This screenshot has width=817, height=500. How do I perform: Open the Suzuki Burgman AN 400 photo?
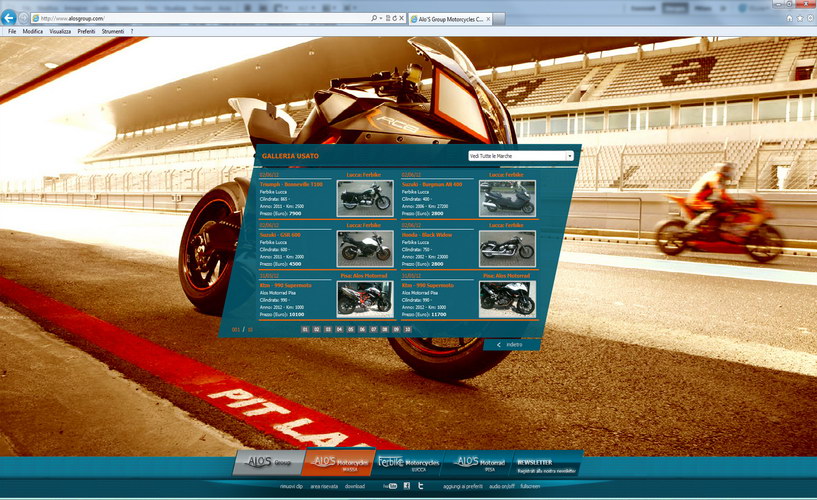[507, 198]
